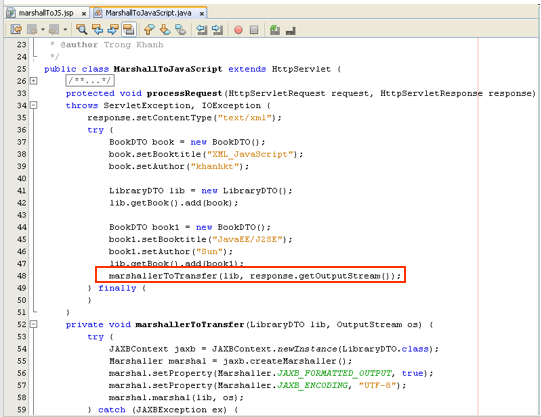
Task: Click @author Trong Khanh comment
Action: click(112, 45)
